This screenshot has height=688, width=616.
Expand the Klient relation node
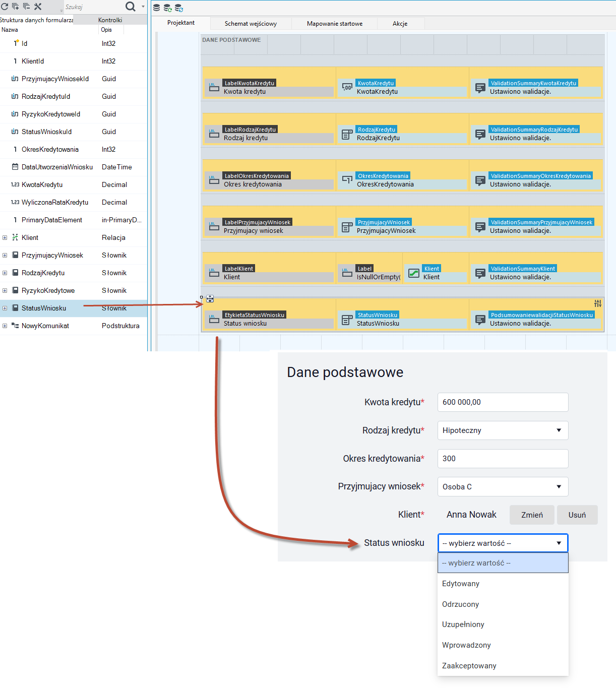[5, 237]
